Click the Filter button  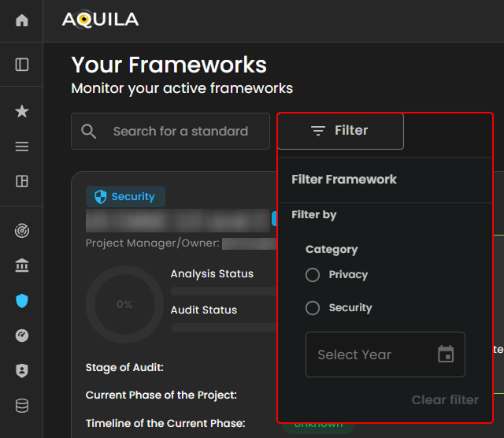pyautogui.click(x=340, y=131)
